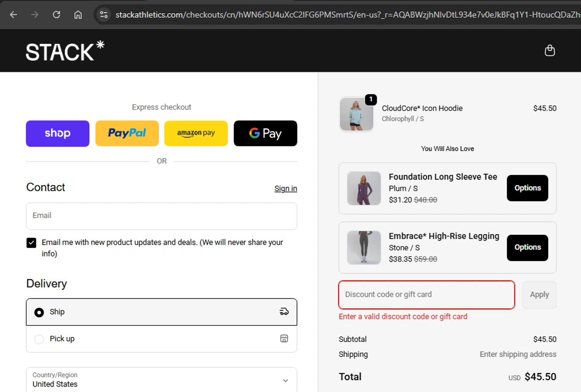This screenshot has height=392, width=581.
Task: Click the 'You Will Also Love' heading
Action: (447, 149)
